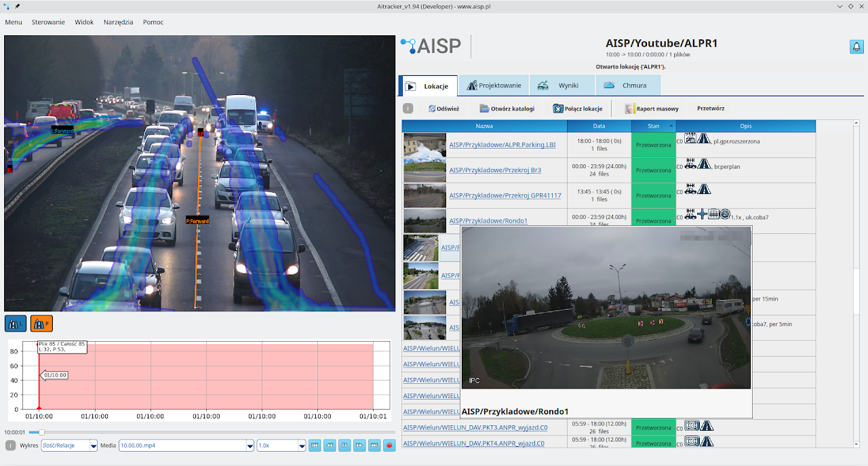Toggle the blue L lane direction button
This screenshot has height=466, width=868.
(16, 324)
